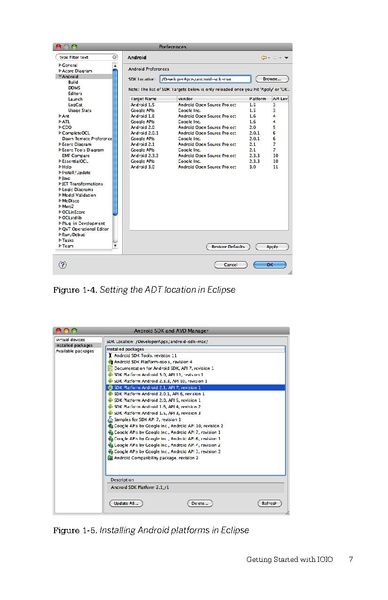Viewport: 388px width, 600px height.
Task: Expand the ATL preferences node
Action: coord(60,122)
